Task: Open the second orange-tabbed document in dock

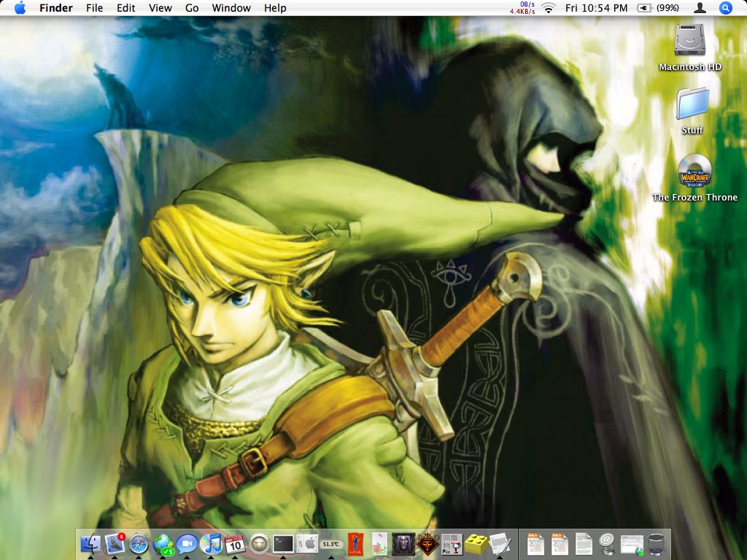Action: pos(560,544)
